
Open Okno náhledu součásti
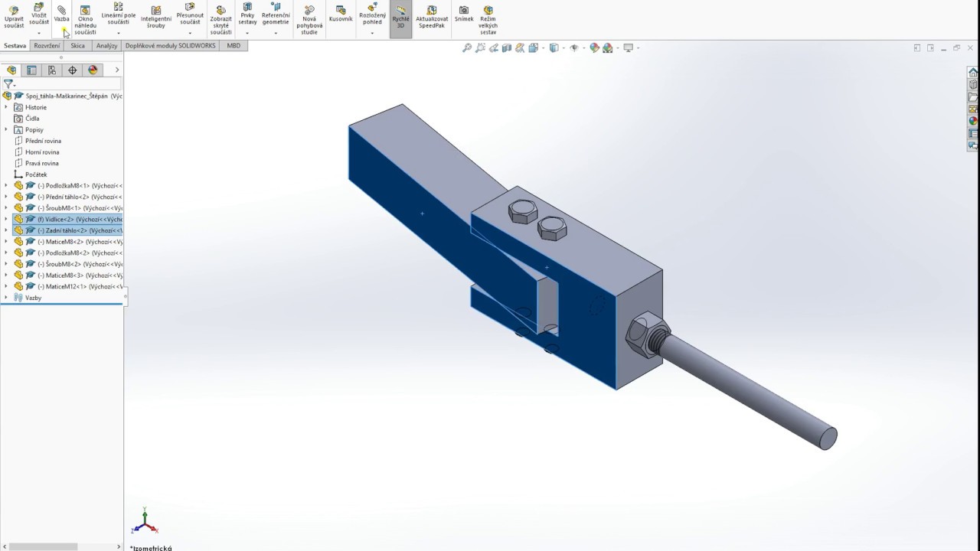85,20
